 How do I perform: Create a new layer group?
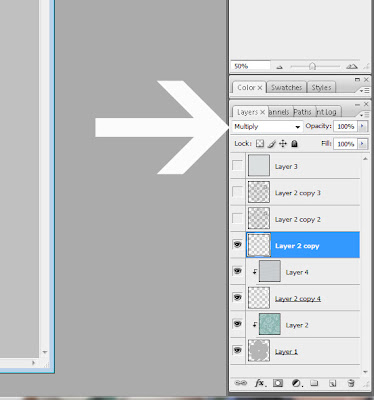coord(314,383)
